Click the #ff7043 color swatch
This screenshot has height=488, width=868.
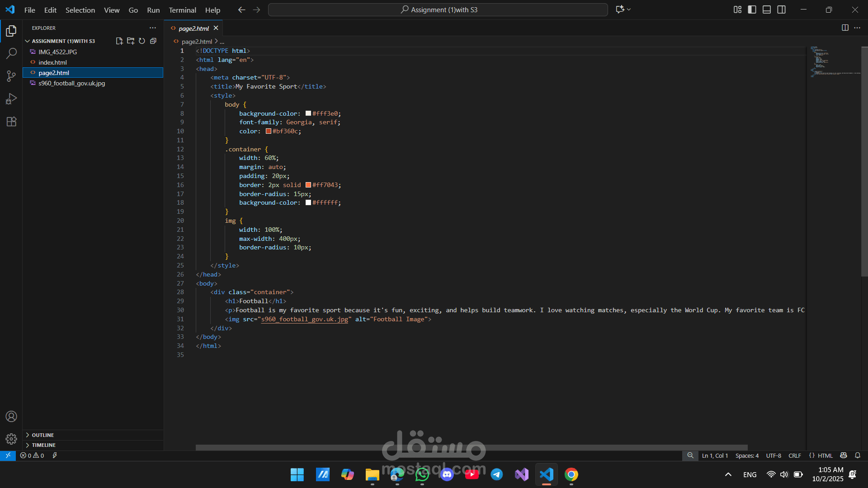point(308,185)
